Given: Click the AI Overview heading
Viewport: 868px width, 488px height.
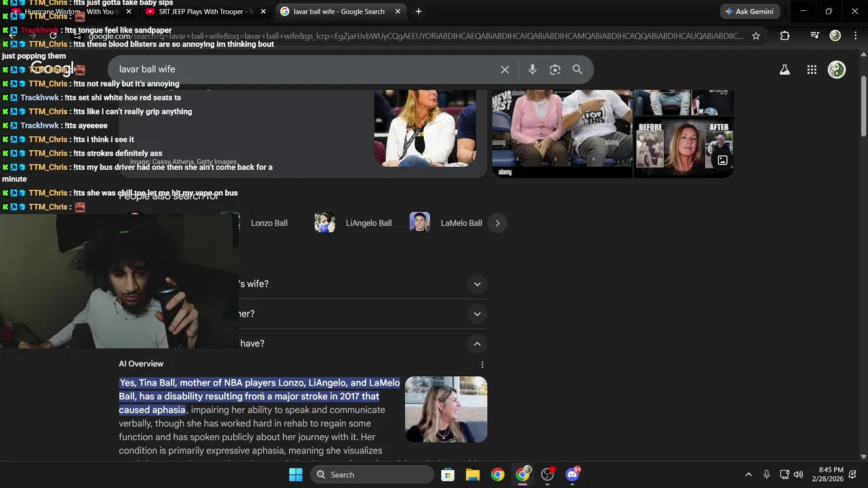Looking at the screenshot, I should [141, 364].
